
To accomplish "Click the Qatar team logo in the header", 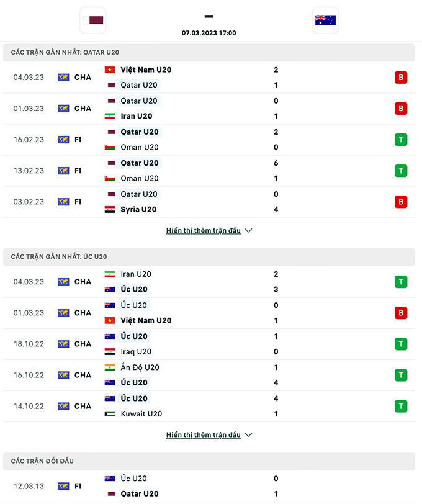I will (x=93, y=20).
